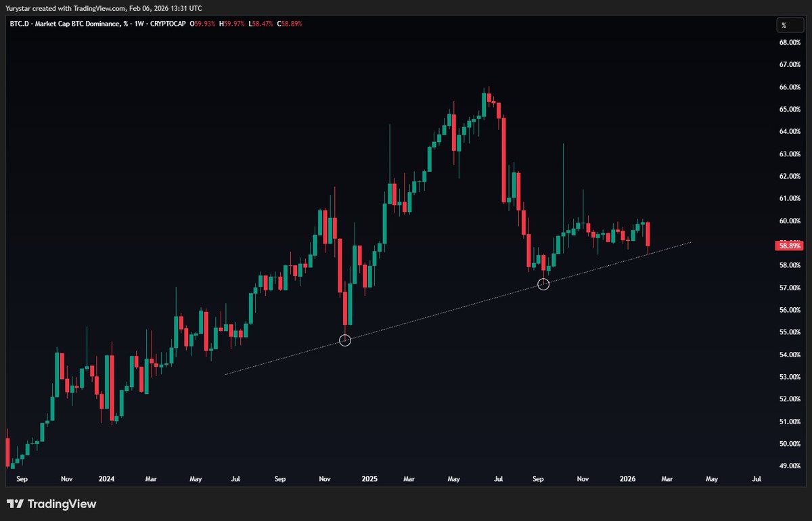
Task: Click the Nov label just before 2024
Action: click(66, 479)
